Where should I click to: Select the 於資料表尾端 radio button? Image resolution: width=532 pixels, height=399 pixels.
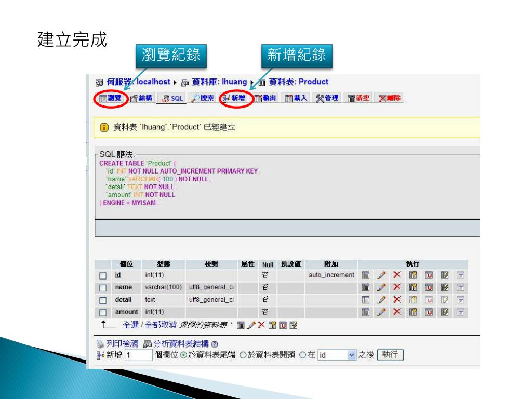pyautogui.click(x=183, y=355)
